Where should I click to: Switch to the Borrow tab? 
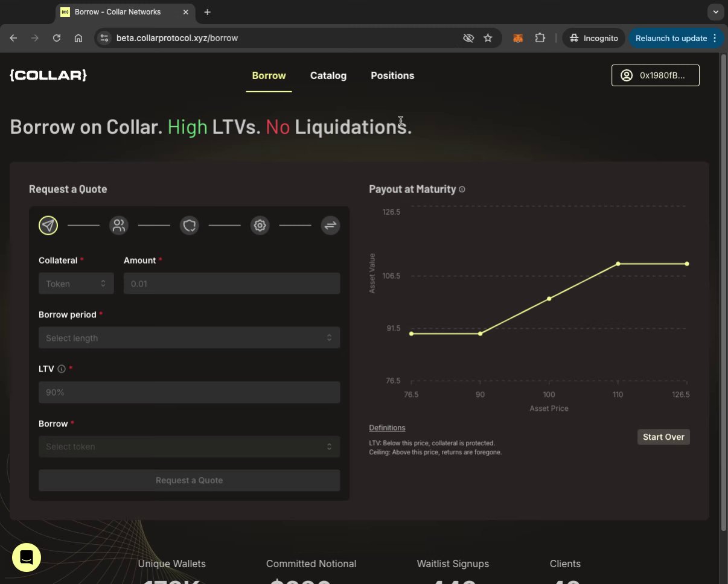tap(269, 75)
